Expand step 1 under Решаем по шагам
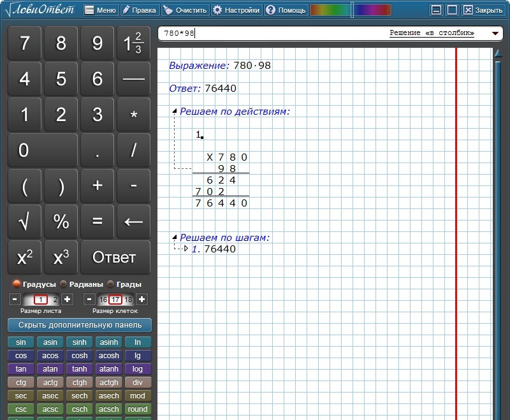The image size is (510, 420). coord(186,249)
